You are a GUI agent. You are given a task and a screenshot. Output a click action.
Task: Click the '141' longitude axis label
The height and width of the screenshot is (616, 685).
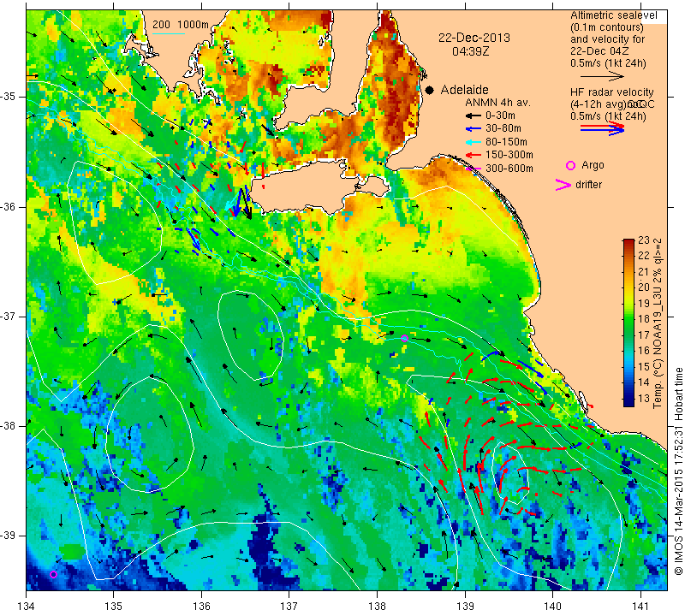coord(640,606)
